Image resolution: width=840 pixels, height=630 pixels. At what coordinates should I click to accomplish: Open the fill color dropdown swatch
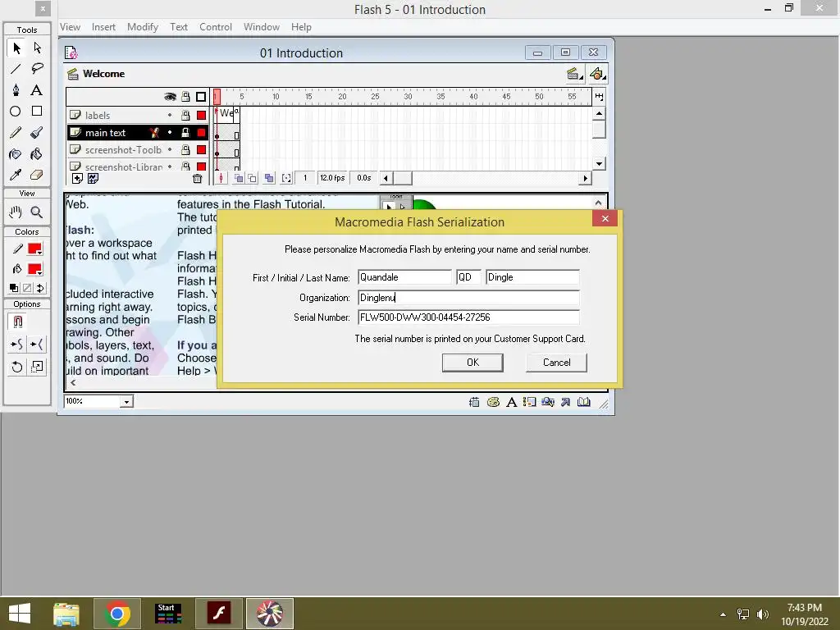34,269
